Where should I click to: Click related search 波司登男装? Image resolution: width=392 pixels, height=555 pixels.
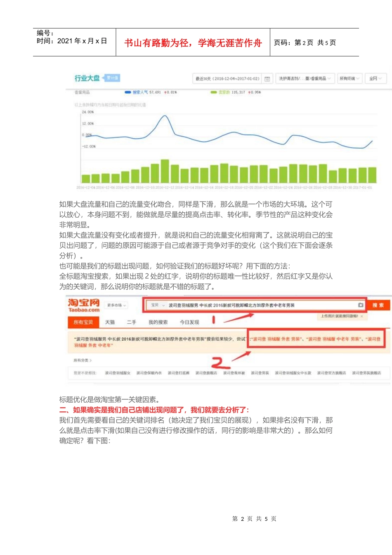coord(260,373)
